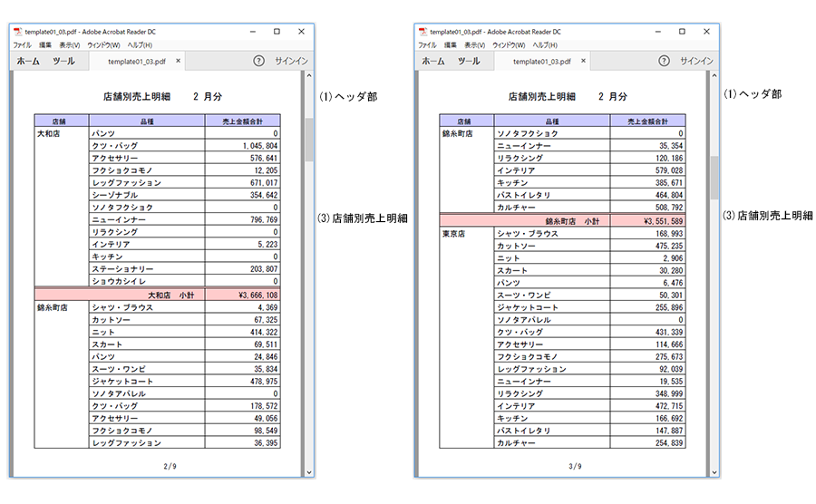Open ウィンドウ(W) menu in right Acrobat window
Image resolution: width=816 pixels, height=504 pixels.
point(509,45)
